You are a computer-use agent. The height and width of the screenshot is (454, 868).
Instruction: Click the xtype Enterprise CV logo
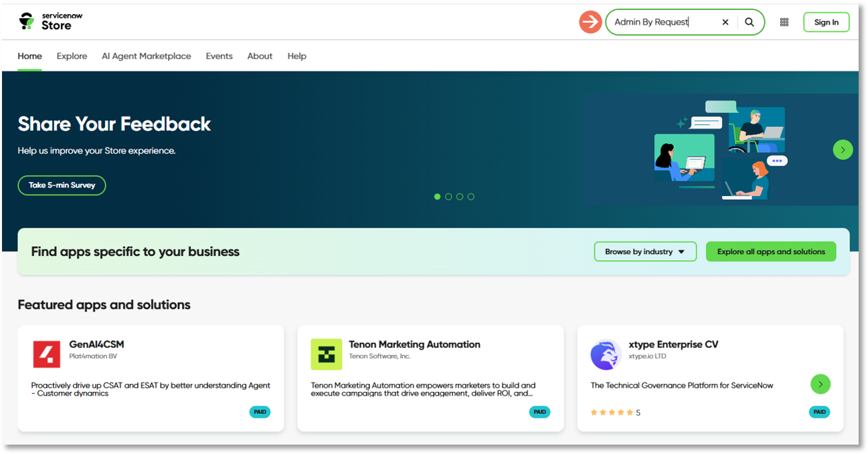pos(606,354)
